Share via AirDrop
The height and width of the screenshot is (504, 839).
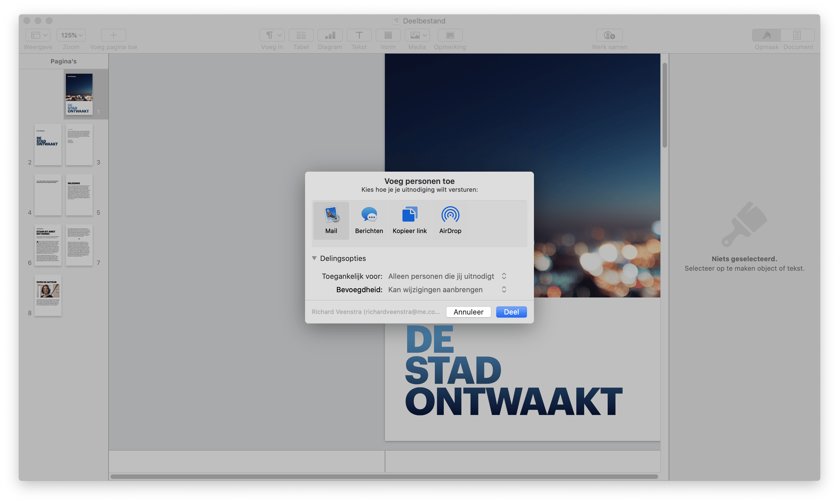450,220
